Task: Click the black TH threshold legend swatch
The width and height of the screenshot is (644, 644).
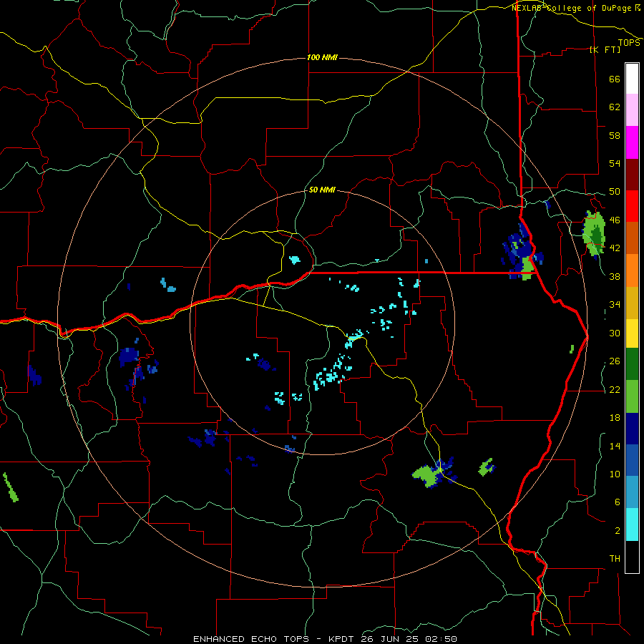Action: (x=632, y=557)
